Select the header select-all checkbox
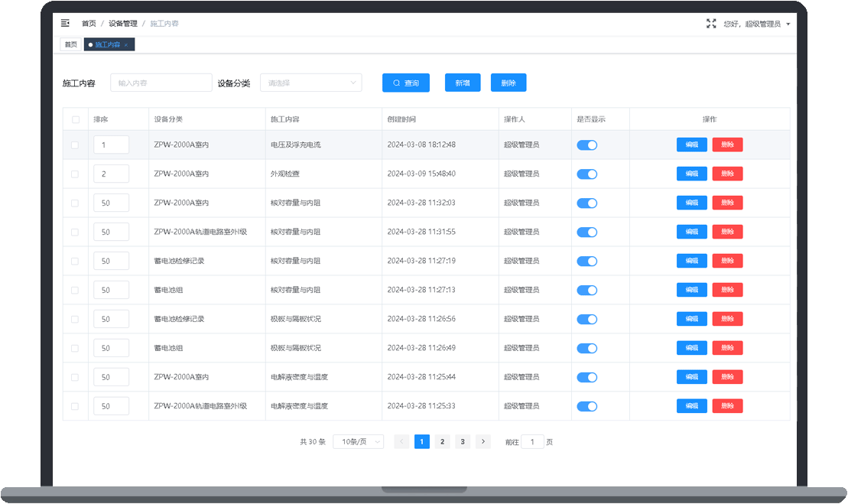 click(x=75, y=119)
